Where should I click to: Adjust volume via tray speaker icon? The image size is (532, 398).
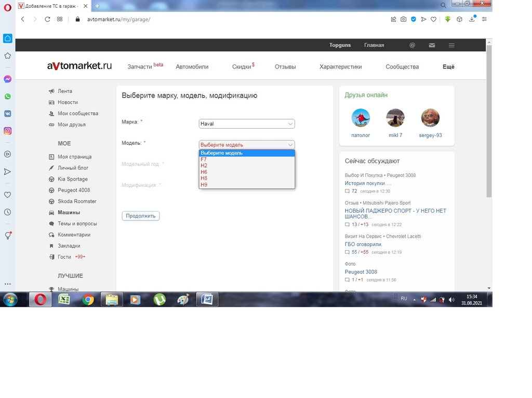451,300
